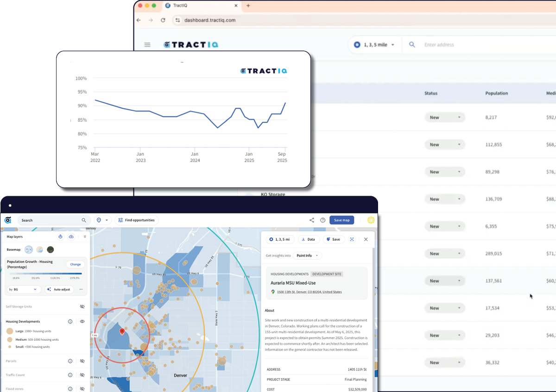Screen dimensions: 556x392
Task: Open the Housing Developments info icon
Action: click(70, 321)
